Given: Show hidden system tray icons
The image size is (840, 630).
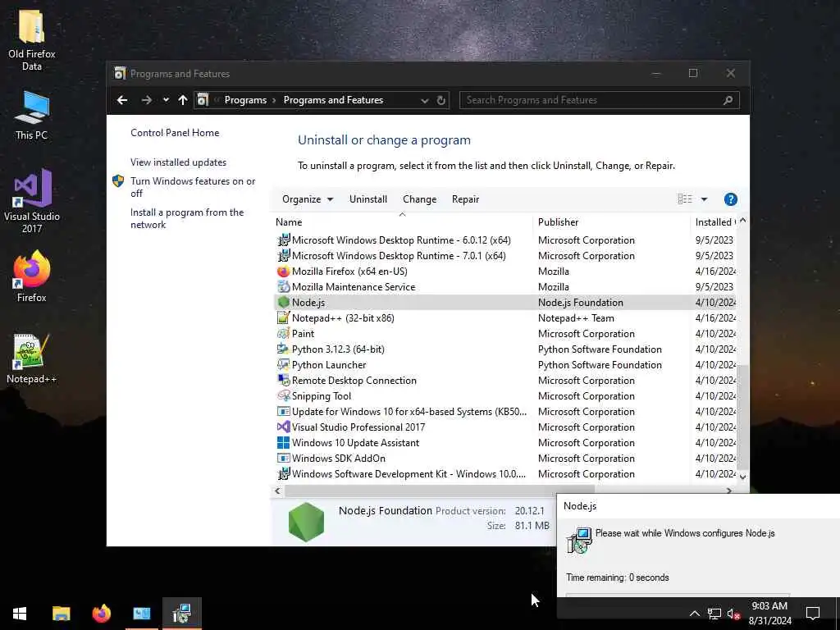Looking at the screenshot, I should click(x=694, y=614).
